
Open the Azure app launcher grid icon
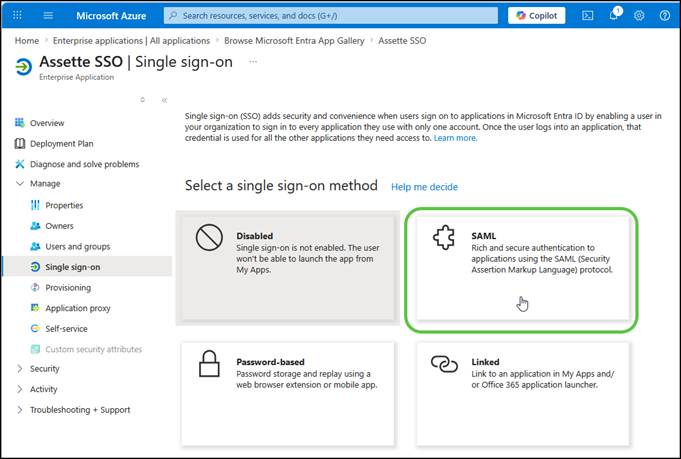pyautogui.click(x=17, y=15)
